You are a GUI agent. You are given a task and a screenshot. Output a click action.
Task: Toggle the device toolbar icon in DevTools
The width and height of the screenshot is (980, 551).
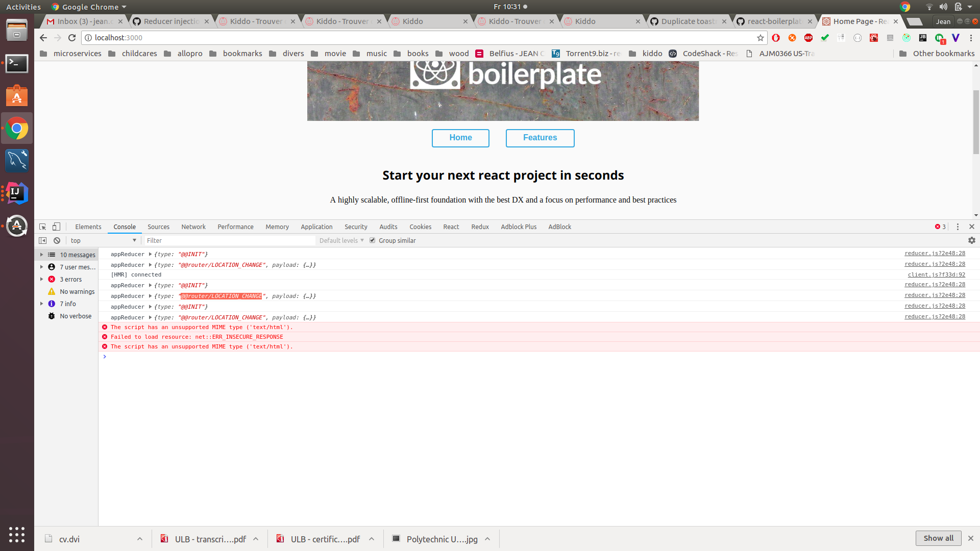[x=57, y=227]
